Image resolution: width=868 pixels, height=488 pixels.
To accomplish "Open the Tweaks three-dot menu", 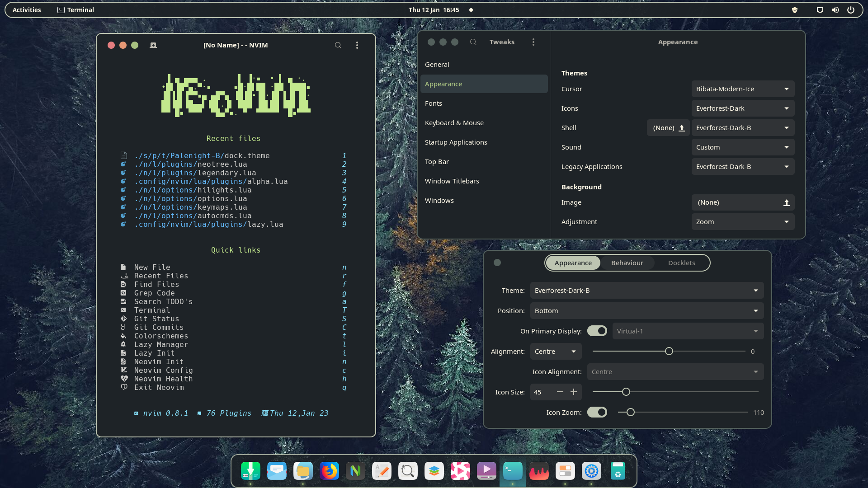I will [x=533, y=42].
